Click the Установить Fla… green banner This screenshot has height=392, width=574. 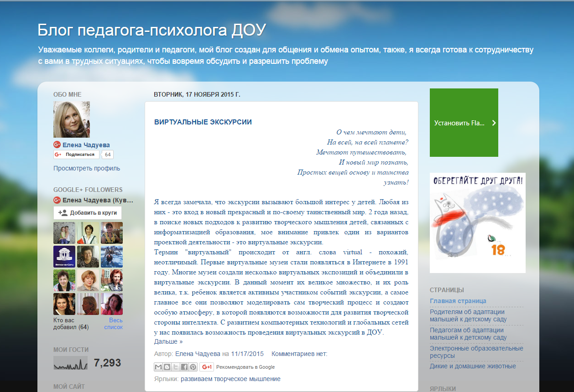coord(464,123)
